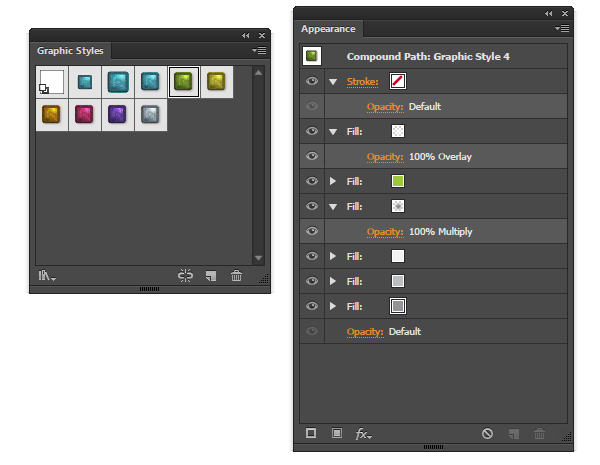Collapse the Stroke attribute triangle

point(333,82)
